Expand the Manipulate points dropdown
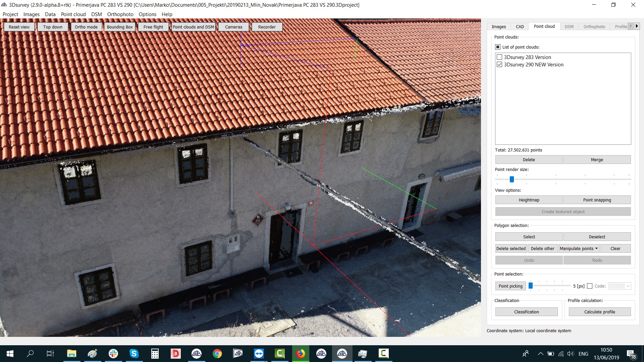The image size is (644, 362). [x=579, y=249]
